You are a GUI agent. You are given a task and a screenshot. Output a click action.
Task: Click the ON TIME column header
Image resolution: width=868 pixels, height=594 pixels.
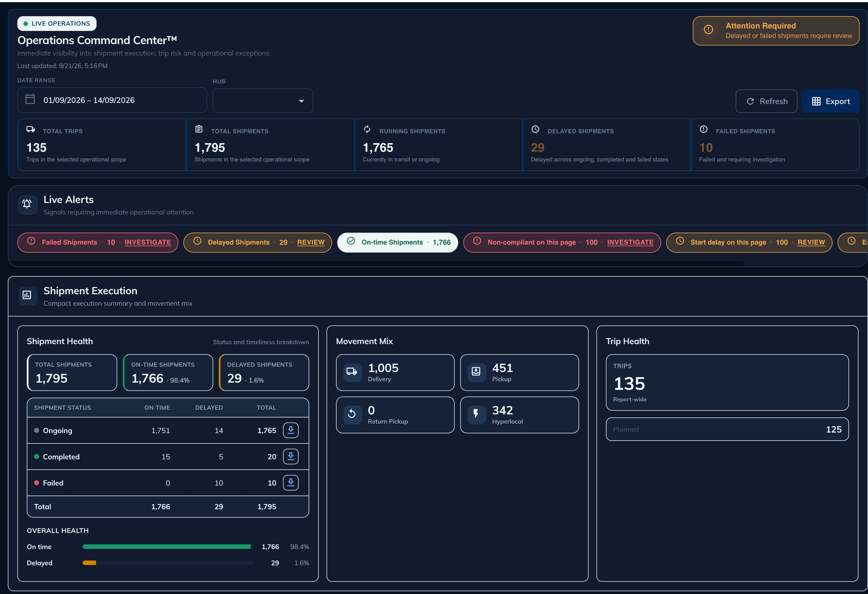(x=157, y=407)
